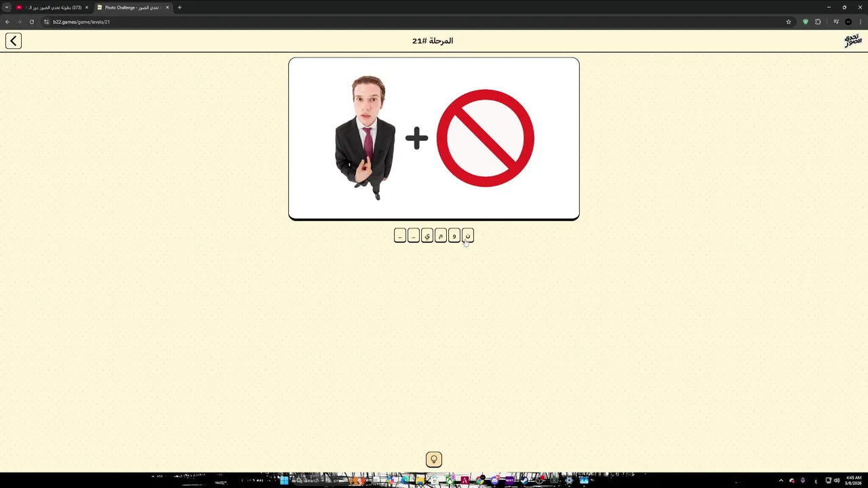Open Discord from the taskbar
Image resolution: width=868 pixels, height=488 pixels.
(495, 481)
